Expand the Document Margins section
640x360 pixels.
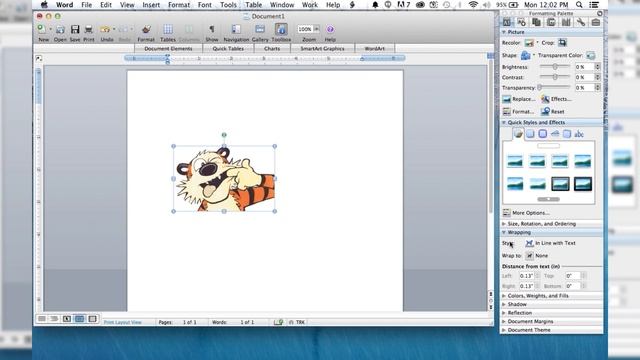pos(504,322)
